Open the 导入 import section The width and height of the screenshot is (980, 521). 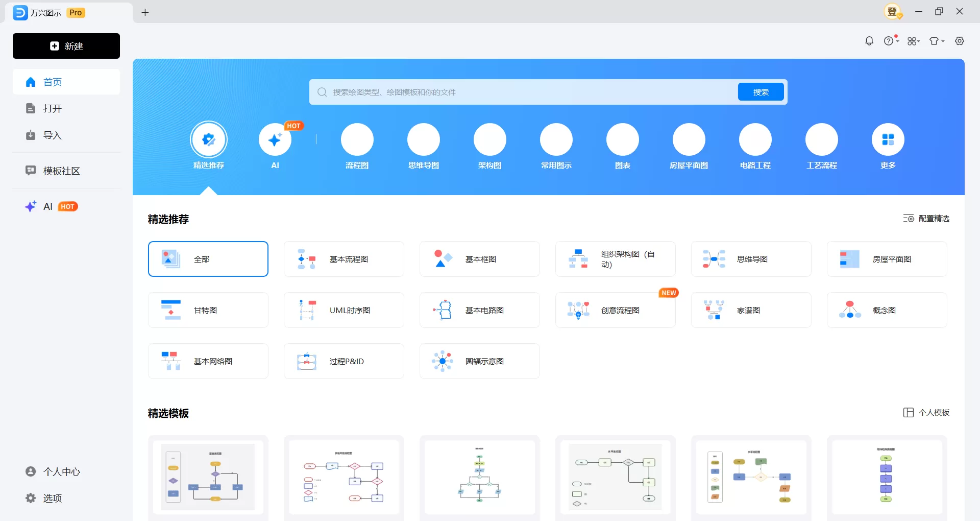click(x=52, y=135)
